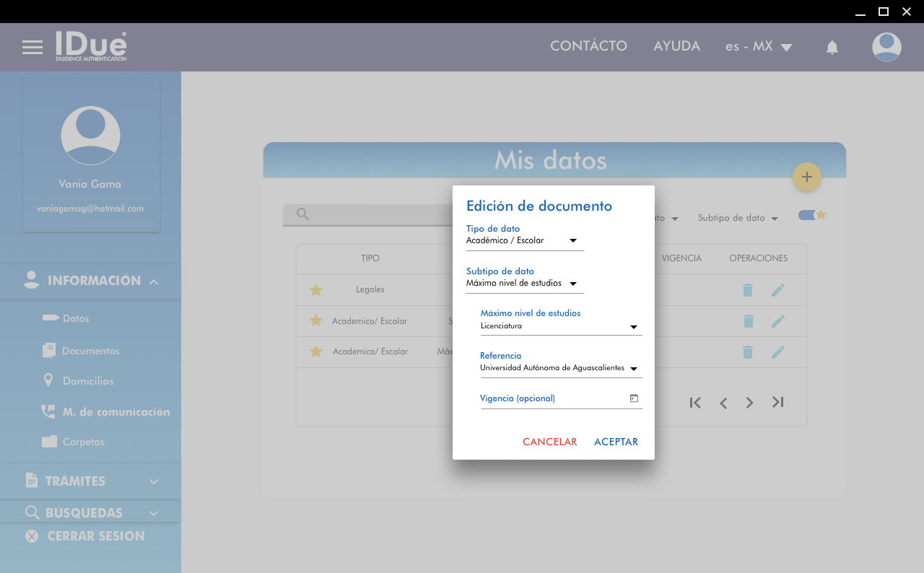Screen dimensions: 924x573
Task: Click the ACEPTAR button
Action: point(616,442)
